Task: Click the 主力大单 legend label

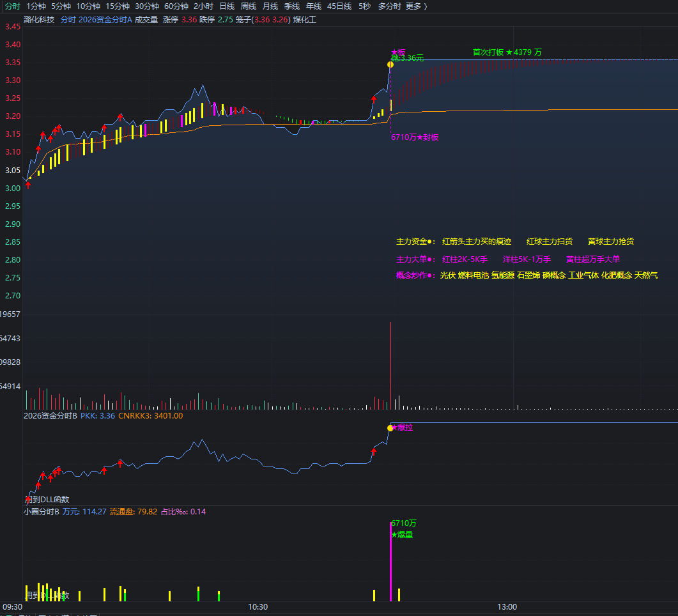Action: tap(415, 259)
